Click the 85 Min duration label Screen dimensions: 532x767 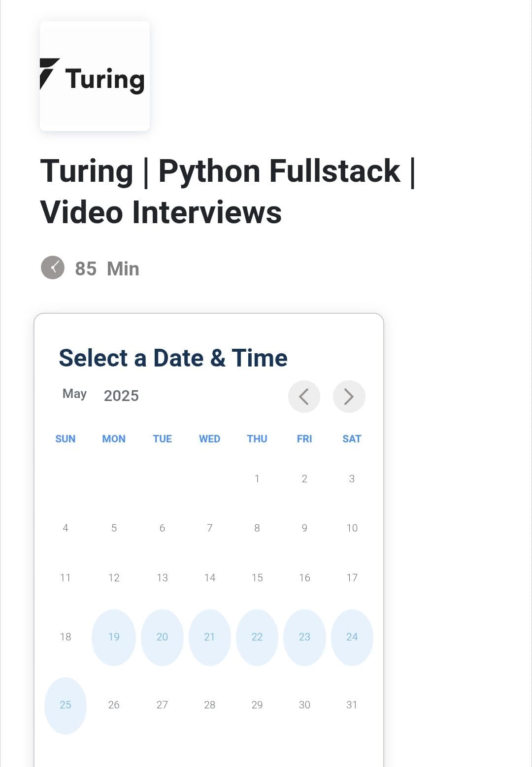point(107,269)
